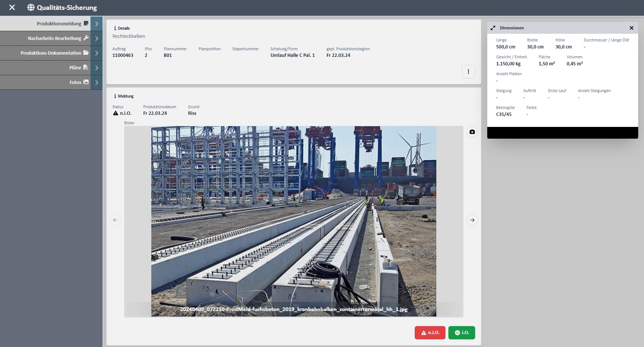Screen dimensions: 644x347
Task: Open the Produktionsmeldung menu item
Action: [x=45, y=23]
